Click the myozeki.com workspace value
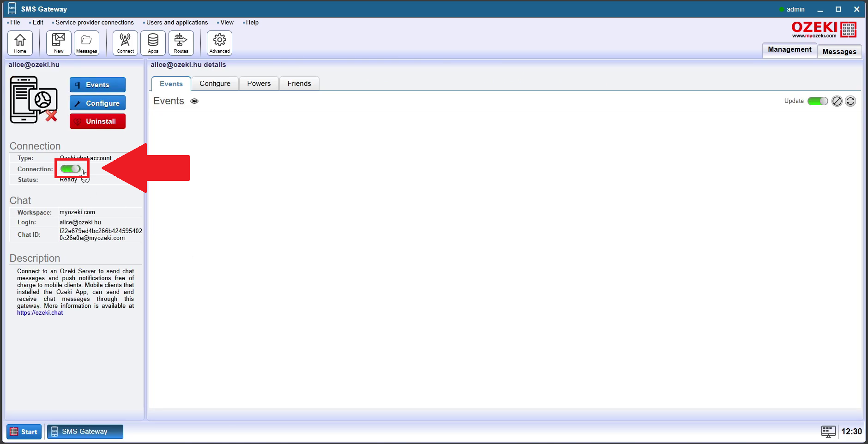This screenshot has width=868, height=444. (77, 212)
